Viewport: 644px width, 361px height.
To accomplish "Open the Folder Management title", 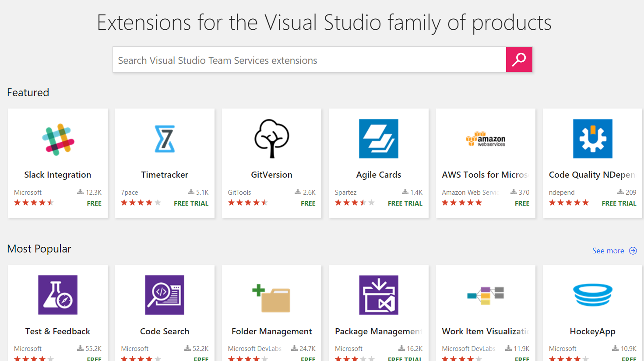I will click(x=271, y=331).
